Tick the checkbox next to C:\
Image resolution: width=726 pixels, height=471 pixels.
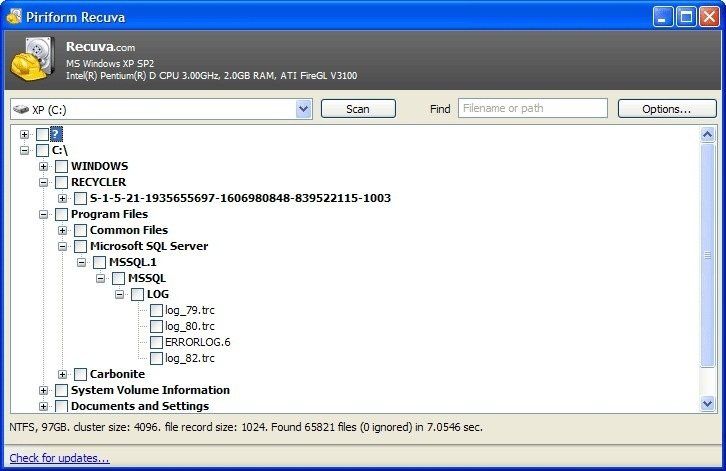tap(43, 150)
